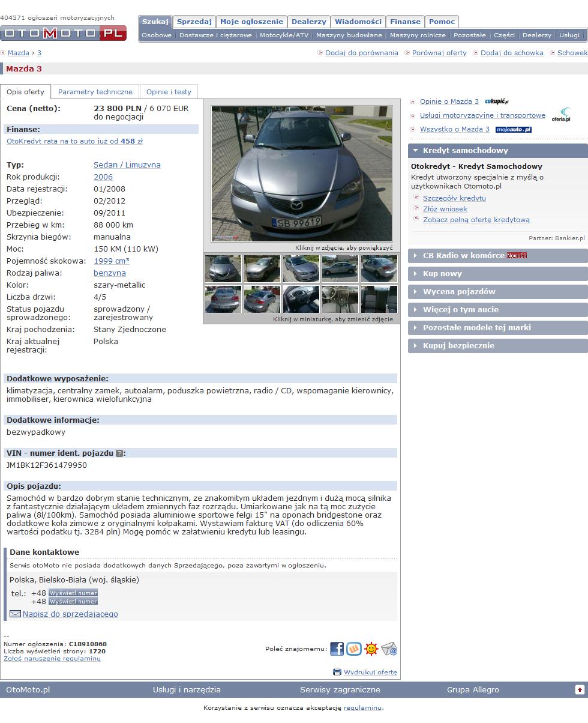The height and width of the screenshot is (723, 588).
Task: Click the footer back-to-top arrow icon
Action: [579, 689]
